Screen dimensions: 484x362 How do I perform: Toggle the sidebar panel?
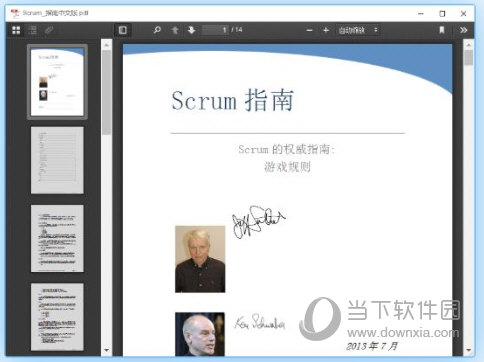pos(123,30)
